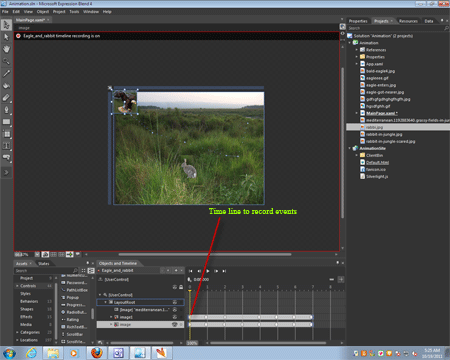Collapse the Animation project node
450x360 pixels.
click(x=350, y=43)
